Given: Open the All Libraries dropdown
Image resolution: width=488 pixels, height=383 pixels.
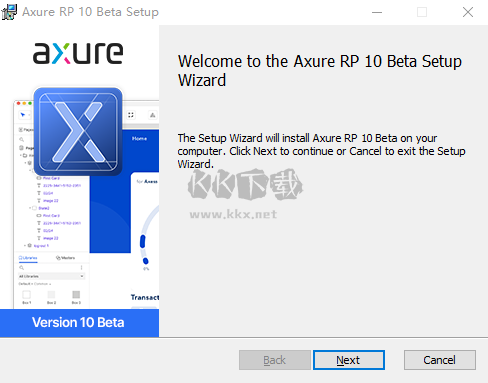Looking at the screenshot, I should coord(51,276).
